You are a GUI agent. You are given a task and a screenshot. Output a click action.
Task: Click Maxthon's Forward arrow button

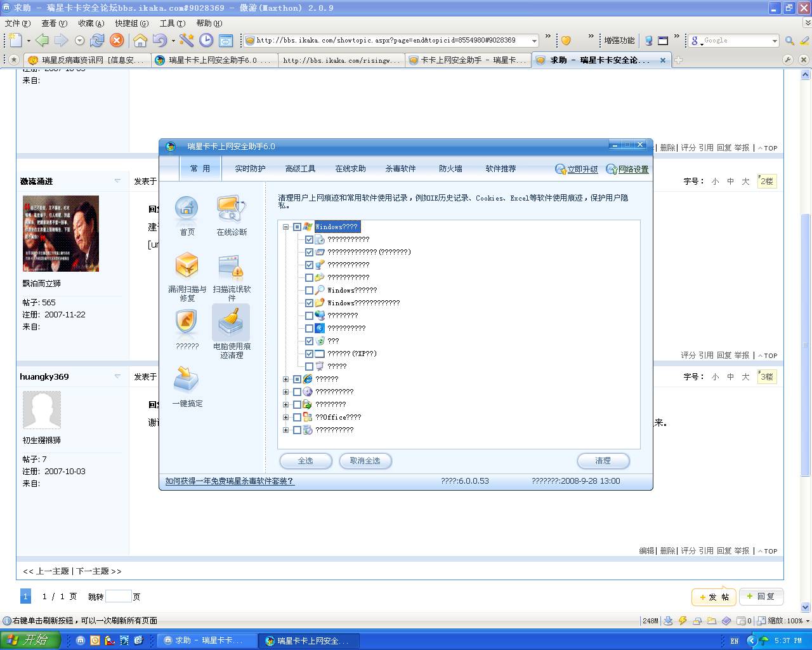[61, 40]
